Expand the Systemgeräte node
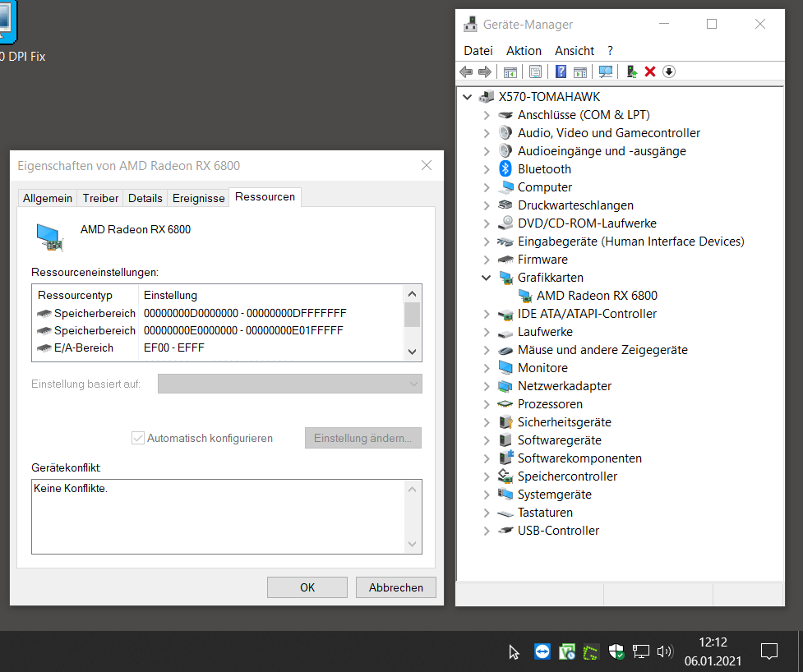Image resolution: width=803 pixels, height=672 pixels. point(487,495)
